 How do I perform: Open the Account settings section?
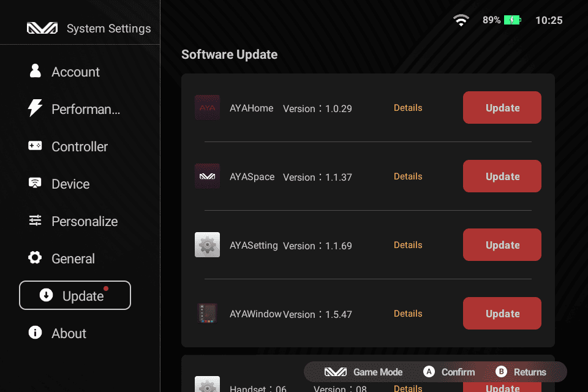pyautogui.click(x=75, y=71)
